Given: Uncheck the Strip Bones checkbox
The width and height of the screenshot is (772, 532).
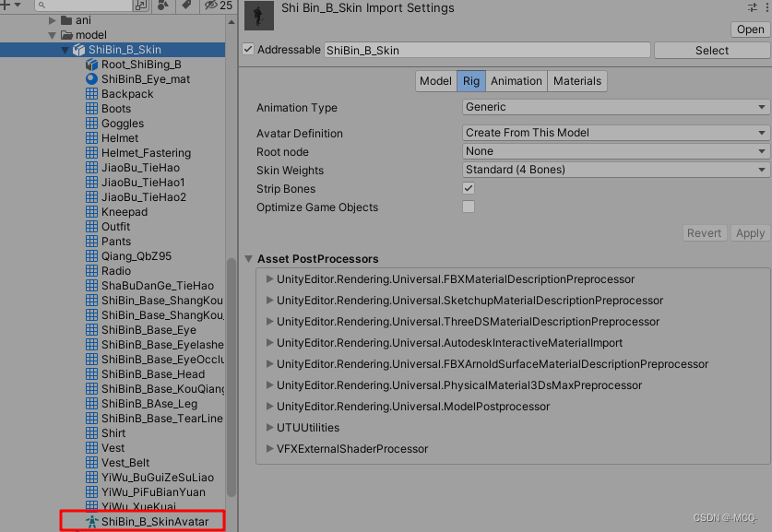Looking at the screenshot, I should coord(469,188).
